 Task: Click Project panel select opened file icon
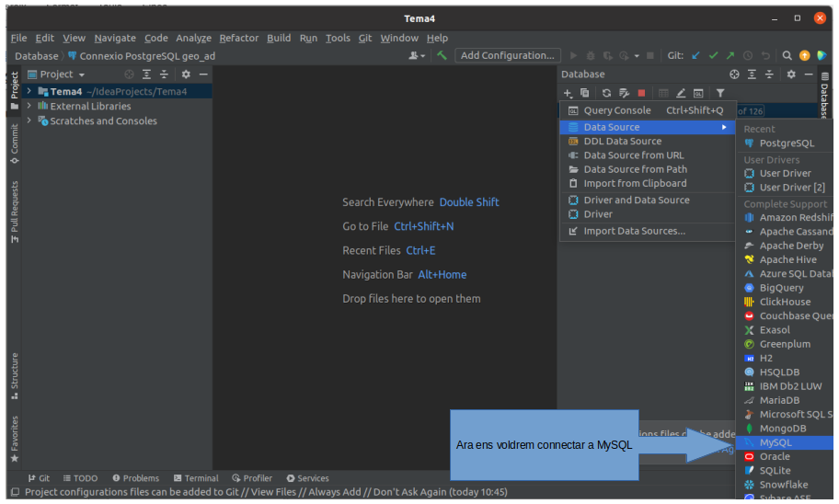pos(129,74)
